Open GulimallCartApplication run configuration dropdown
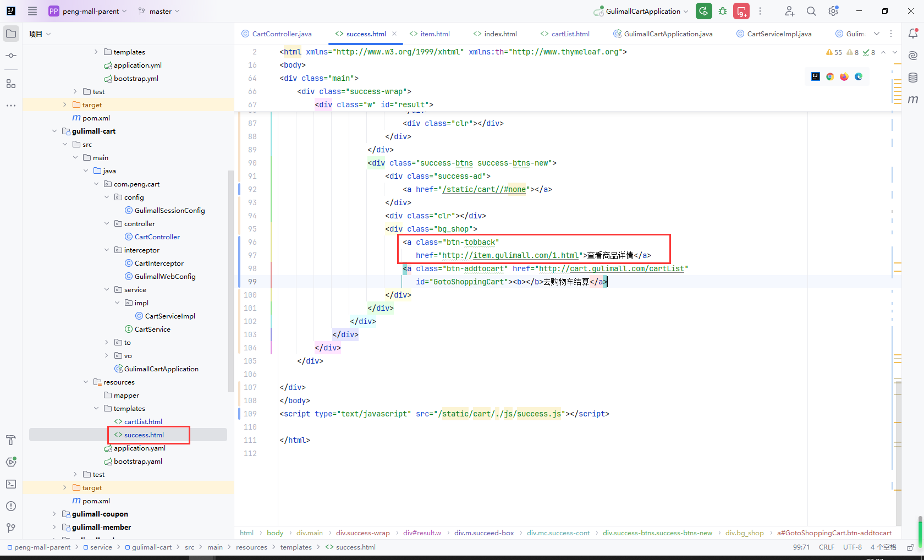The height and width of the screenshot is (560, 924). [x=641, y=11]
